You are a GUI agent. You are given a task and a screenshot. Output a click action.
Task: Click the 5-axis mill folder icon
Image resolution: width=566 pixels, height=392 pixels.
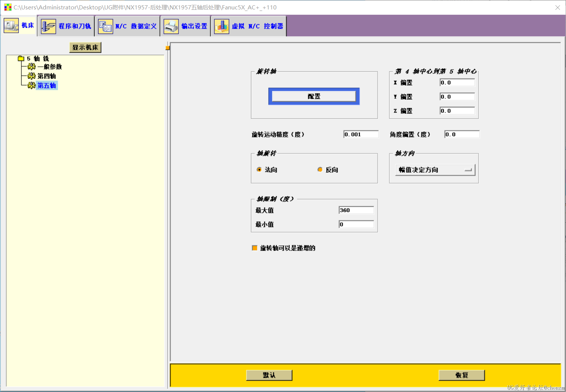point(21,58)
